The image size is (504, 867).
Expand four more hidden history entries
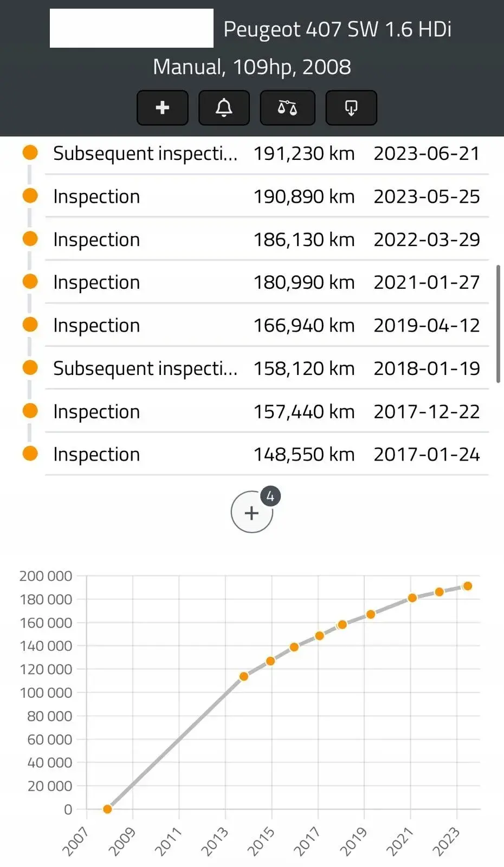click(252, 512)
